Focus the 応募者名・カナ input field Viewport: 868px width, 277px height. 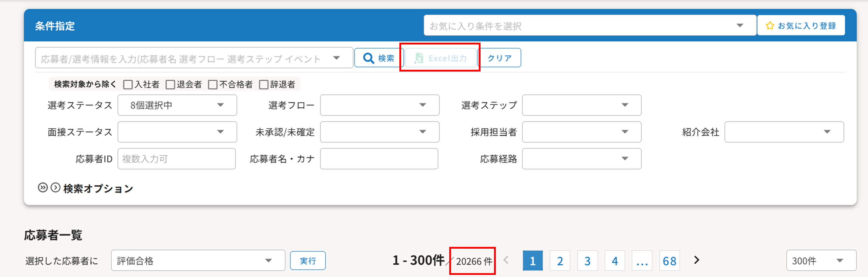pos(379,159)
